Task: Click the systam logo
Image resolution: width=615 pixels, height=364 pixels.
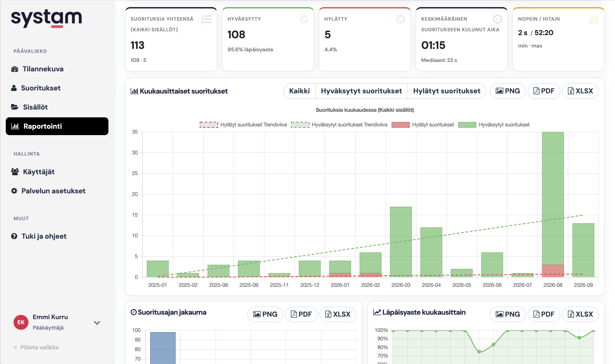Action: pos(46,19)
